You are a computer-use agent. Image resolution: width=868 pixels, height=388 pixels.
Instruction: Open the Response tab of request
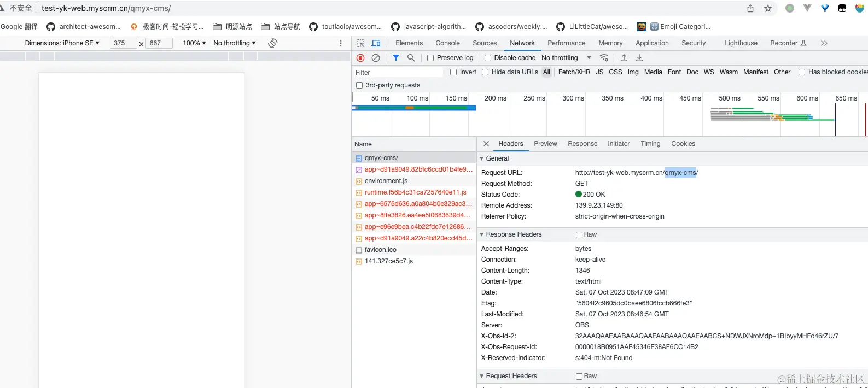[x=582, y=144]
